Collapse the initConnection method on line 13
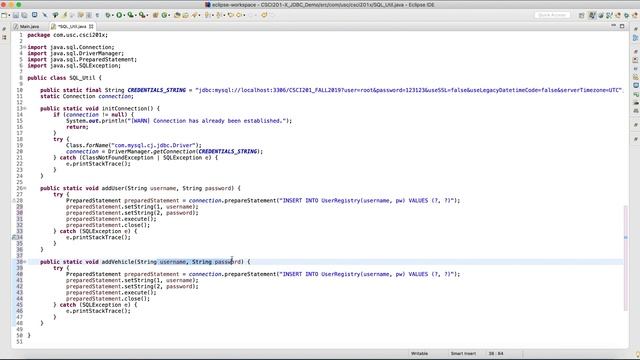 24,109
